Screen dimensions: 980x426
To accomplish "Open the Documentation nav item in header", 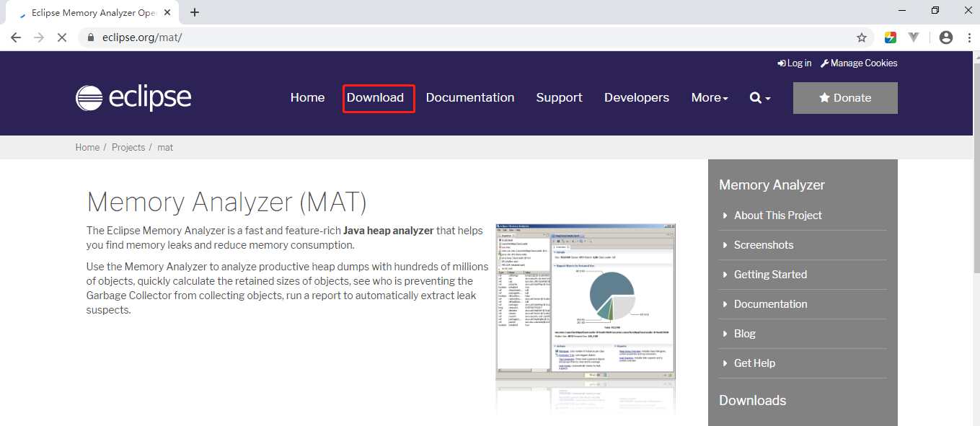I will tap(470, 98).
